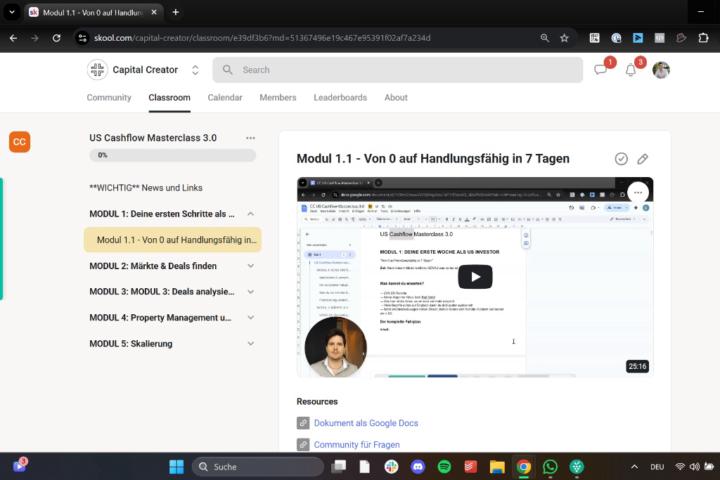Click the blue play-arrow browser extension icon

pyautogui.click(x=638, y=38)
